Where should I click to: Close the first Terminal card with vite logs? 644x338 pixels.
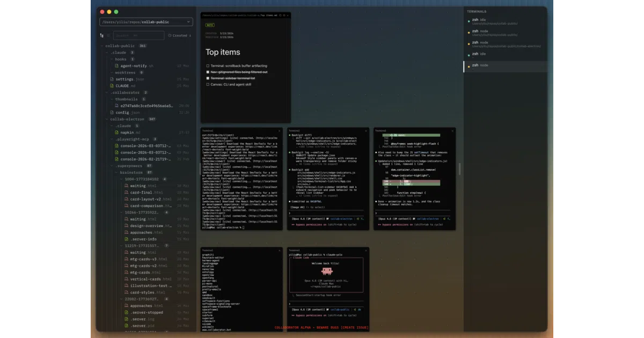(x=279, y=130)
